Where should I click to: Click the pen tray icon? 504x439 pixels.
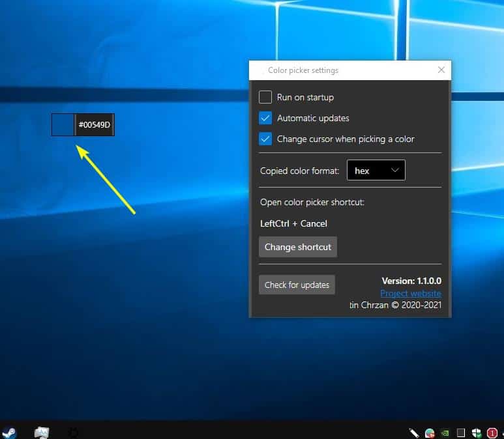click(413, 433)
